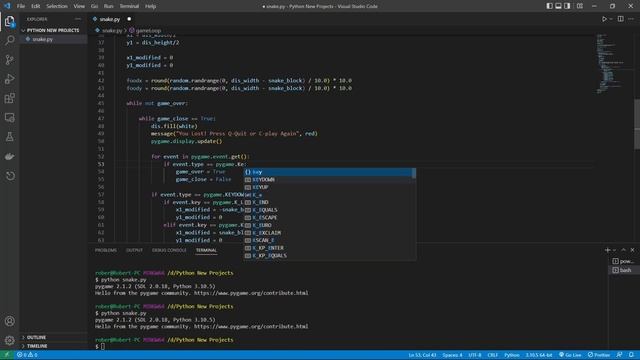Open the Accounts menu icon
This screenshot has width=640, height=360.
(10, 321)
